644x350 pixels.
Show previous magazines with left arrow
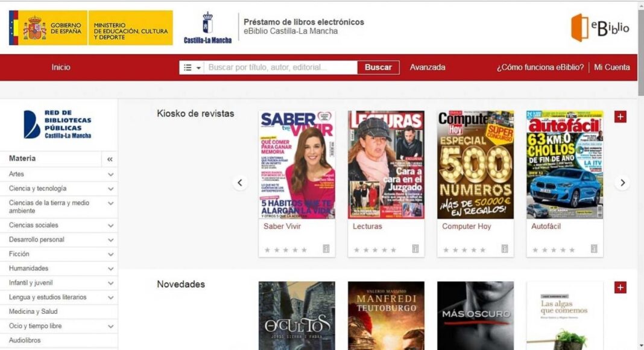tap(240, 183)
